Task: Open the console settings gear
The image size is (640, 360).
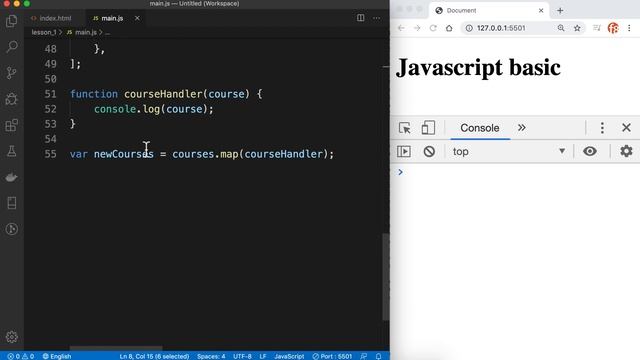Action: 626,151
